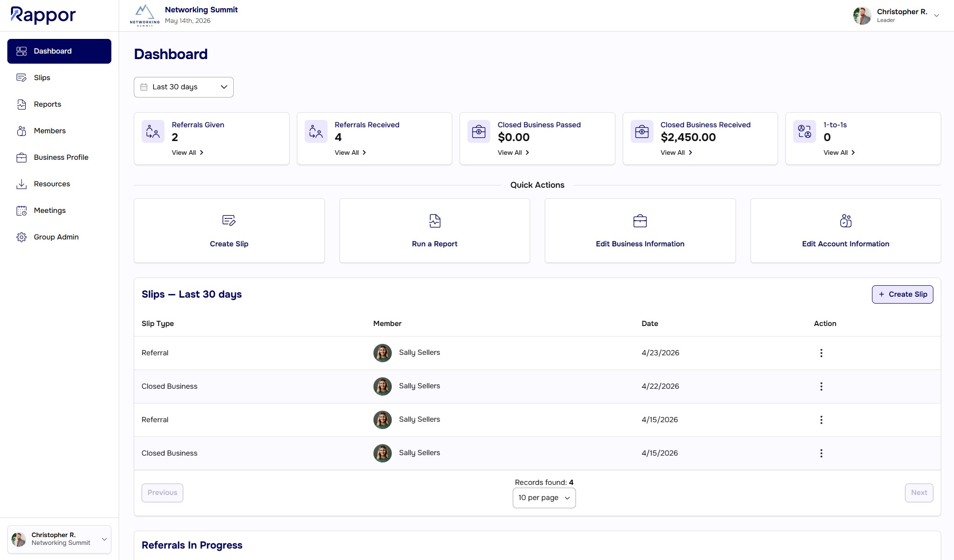Viewport: 954px width, 560px height.
Task: Click the Meetings calendar icon
Action: (x=22, y=211)
